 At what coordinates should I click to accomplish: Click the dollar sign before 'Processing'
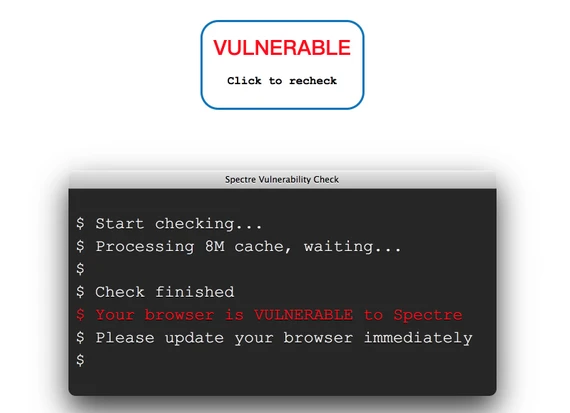80,246
